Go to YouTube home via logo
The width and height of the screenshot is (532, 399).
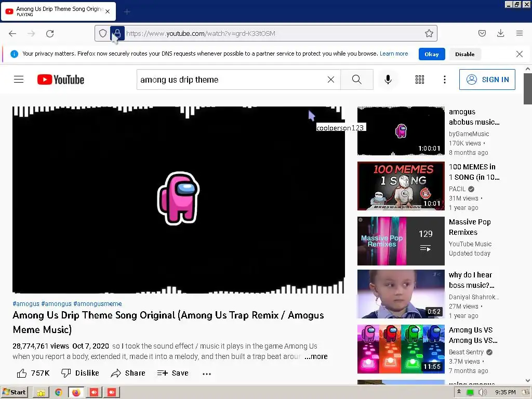pos(61,79)
